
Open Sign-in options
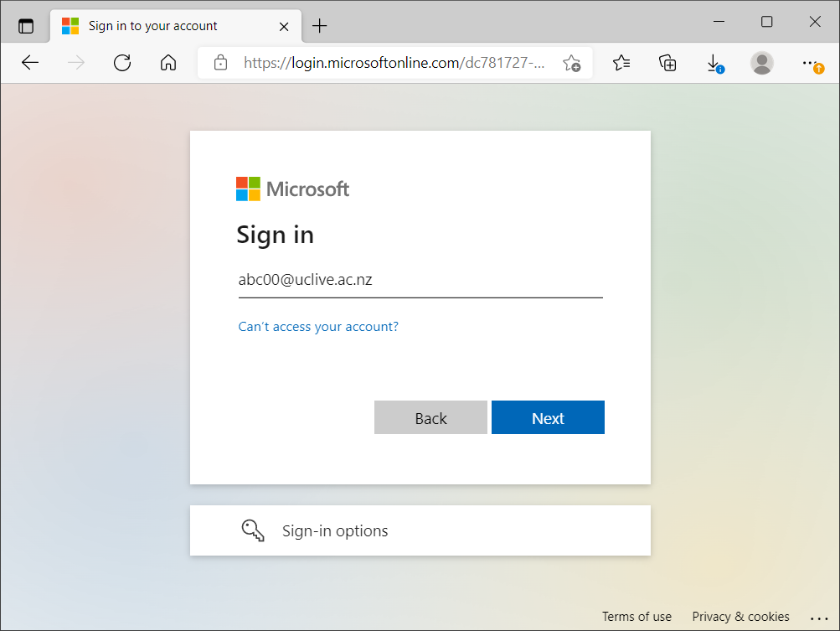click(420, 530)
